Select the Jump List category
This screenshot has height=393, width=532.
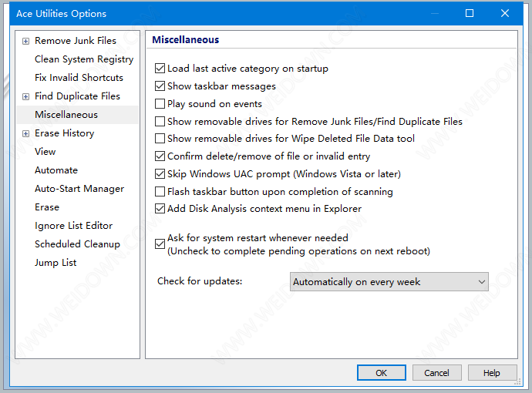click(56, 263)
